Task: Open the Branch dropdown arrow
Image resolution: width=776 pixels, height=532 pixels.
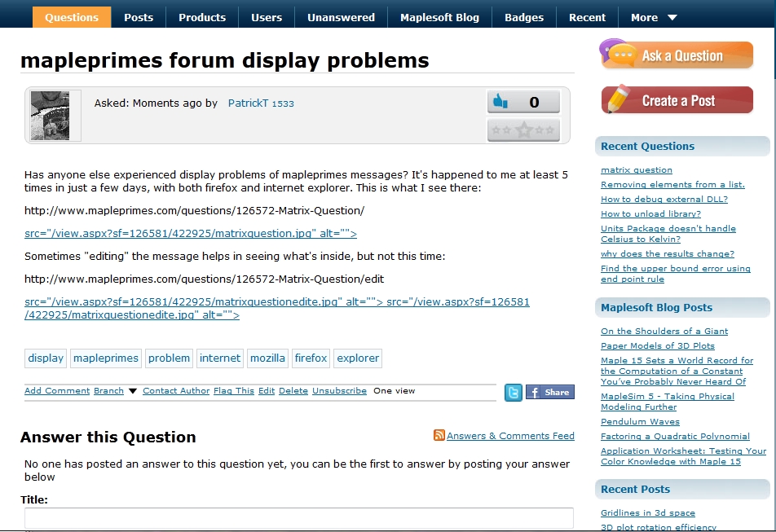Action: pyautogui.click(x=133, y=391)
